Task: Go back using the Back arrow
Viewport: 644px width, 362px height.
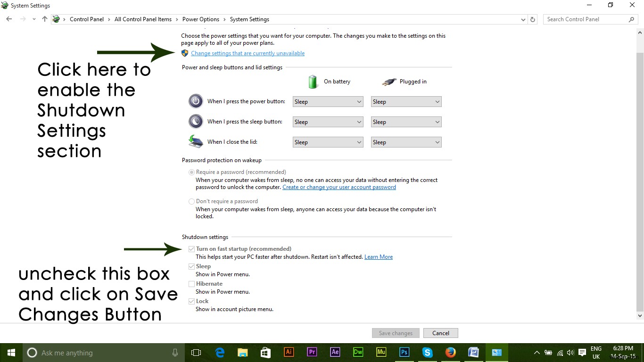Action: (9, 19)
